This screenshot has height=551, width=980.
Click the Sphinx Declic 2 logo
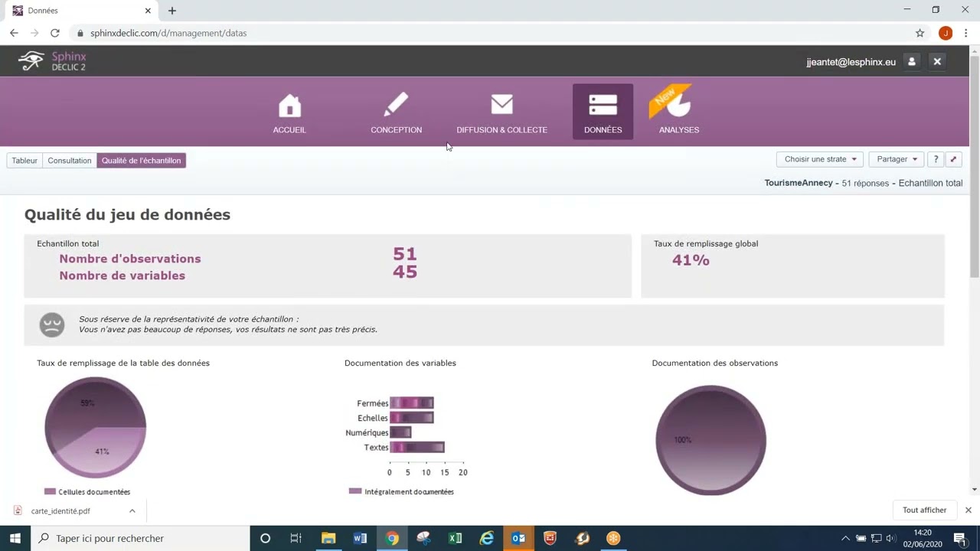52,61
